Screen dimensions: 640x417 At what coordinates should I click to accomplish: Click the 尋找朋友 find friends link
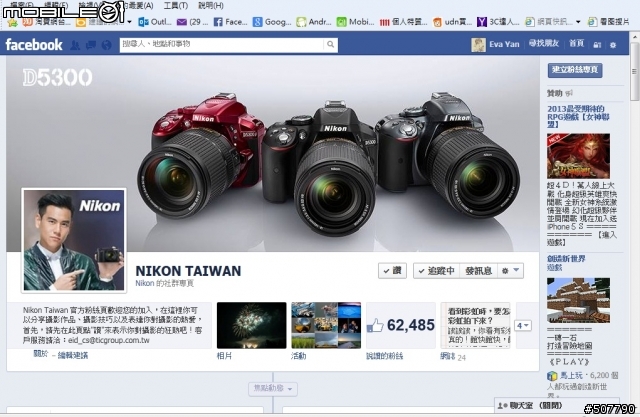coord(544,43)
